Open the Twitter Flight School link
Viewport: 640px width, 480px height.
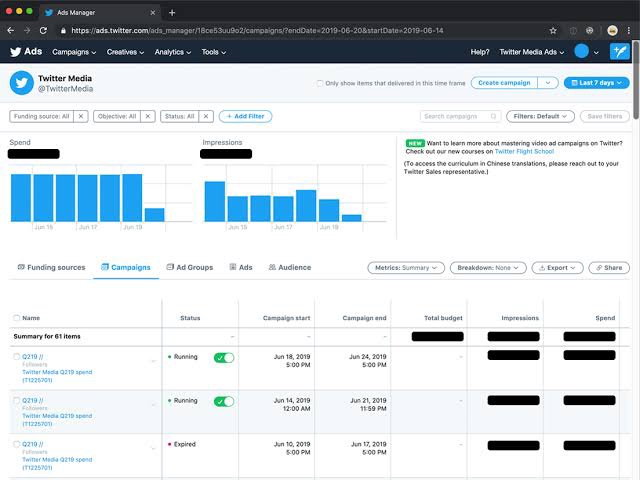pos(524,151)
